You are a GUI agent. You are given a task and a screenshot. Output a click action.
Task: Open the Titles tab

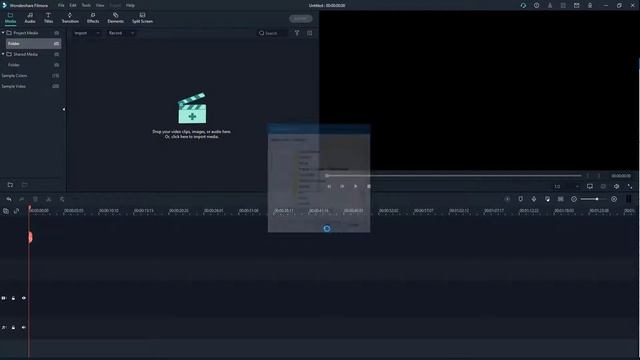(x=48, y=18)
